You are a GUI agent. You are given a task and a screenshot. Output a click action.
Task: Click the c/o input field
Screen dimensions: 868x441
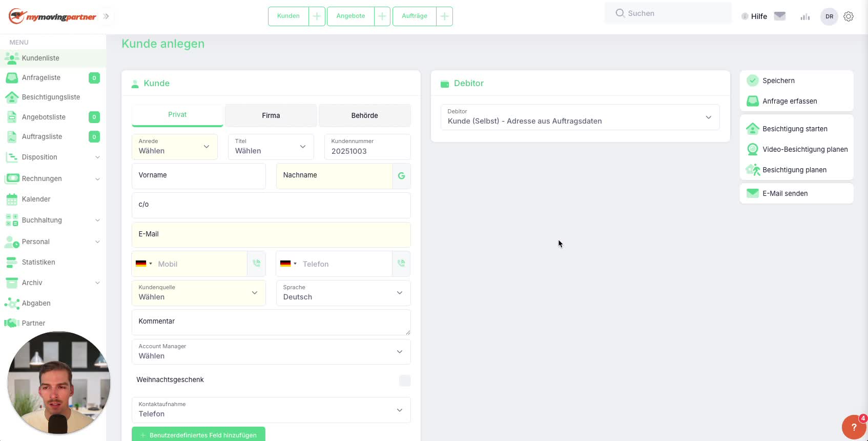coord(271,205)
